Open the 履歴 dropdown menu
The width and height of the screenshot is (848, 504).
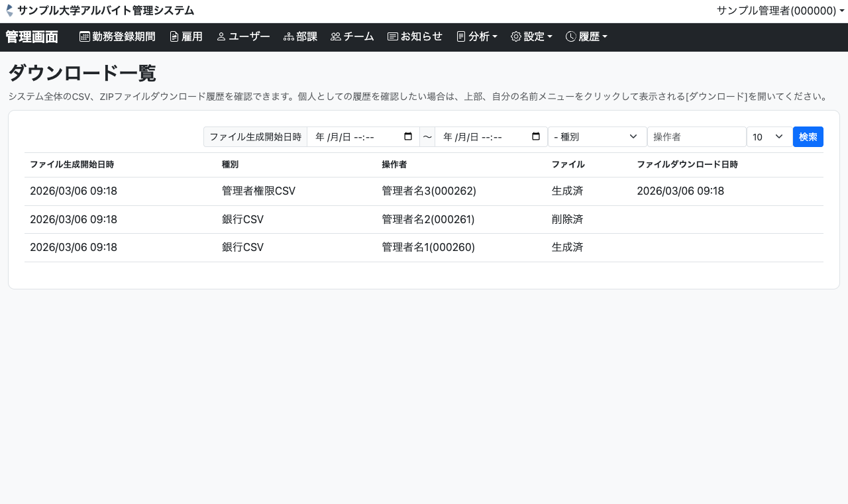[x=586, y=37]
